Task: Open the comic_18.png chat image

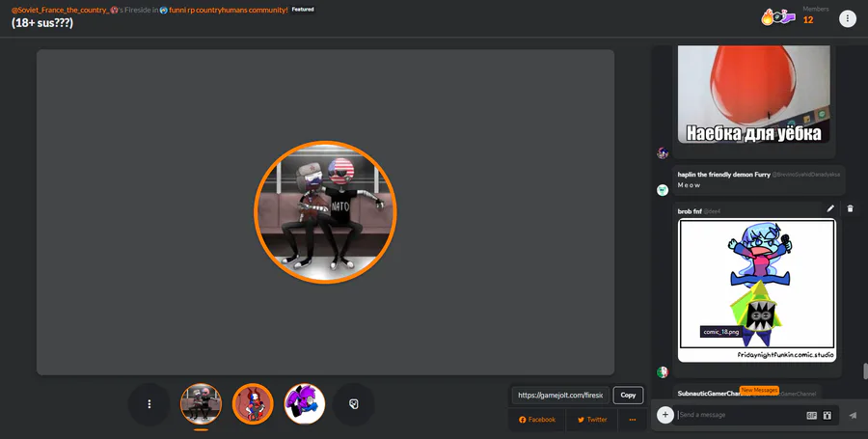Action: pyautogui.click(x=757, y=290)
